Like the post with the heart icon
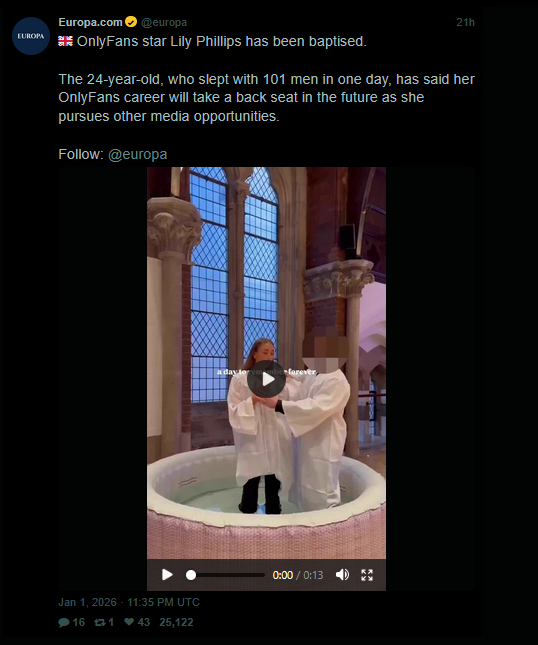The image size is (538, 645). click(129, 622)
